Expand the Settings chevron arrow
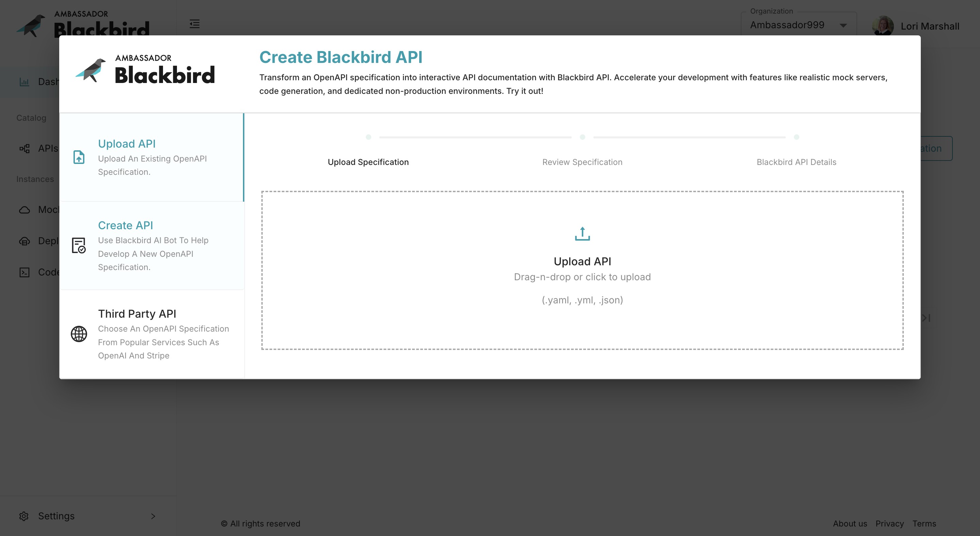The height and width of the screenshot is (536, 980). click(x=153, y=516)
